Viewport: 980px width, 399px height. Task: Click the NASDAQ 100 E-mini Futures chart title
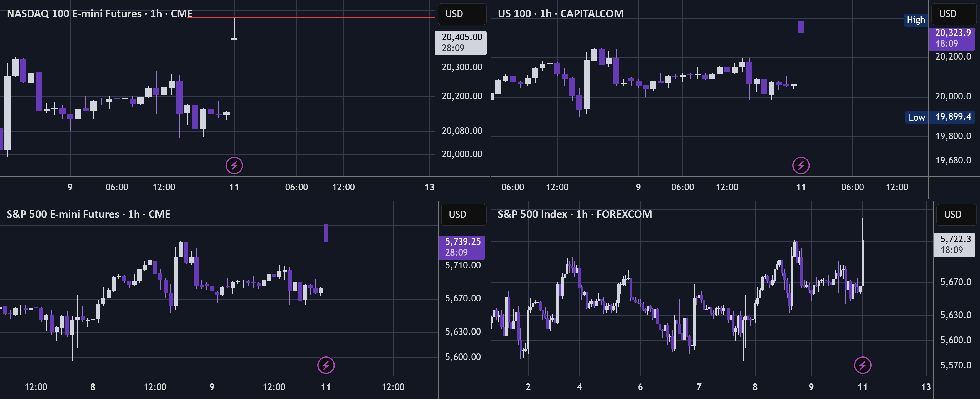[x=100, y=14]
